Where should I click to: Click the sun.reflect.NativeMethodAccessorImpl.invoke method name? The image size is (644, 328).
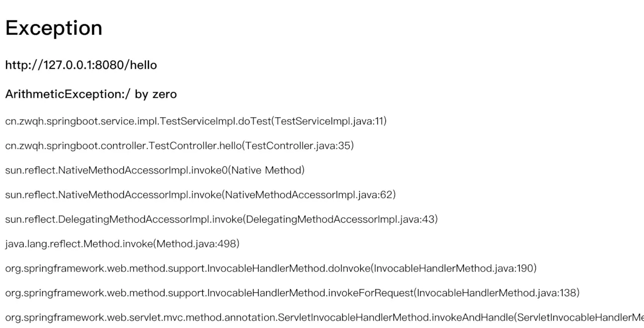point(113,194)
